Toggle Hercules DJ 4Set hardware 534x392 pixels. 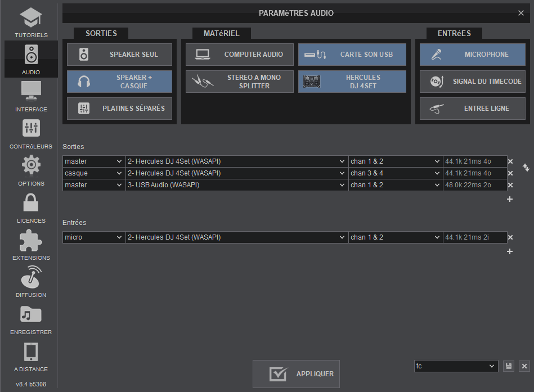[352, 82]
